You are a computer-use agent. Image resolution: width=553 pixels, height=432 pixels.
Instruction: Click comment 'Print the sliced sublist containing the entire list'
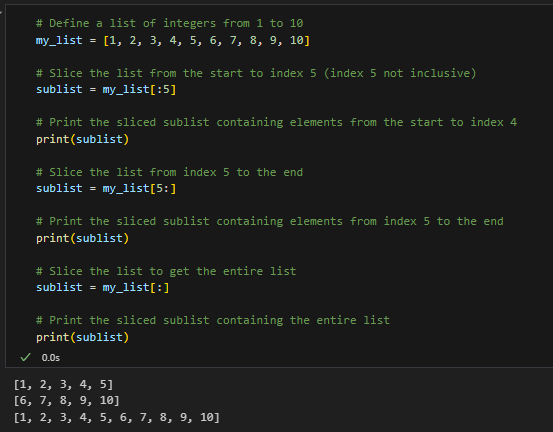coord(213,320)
